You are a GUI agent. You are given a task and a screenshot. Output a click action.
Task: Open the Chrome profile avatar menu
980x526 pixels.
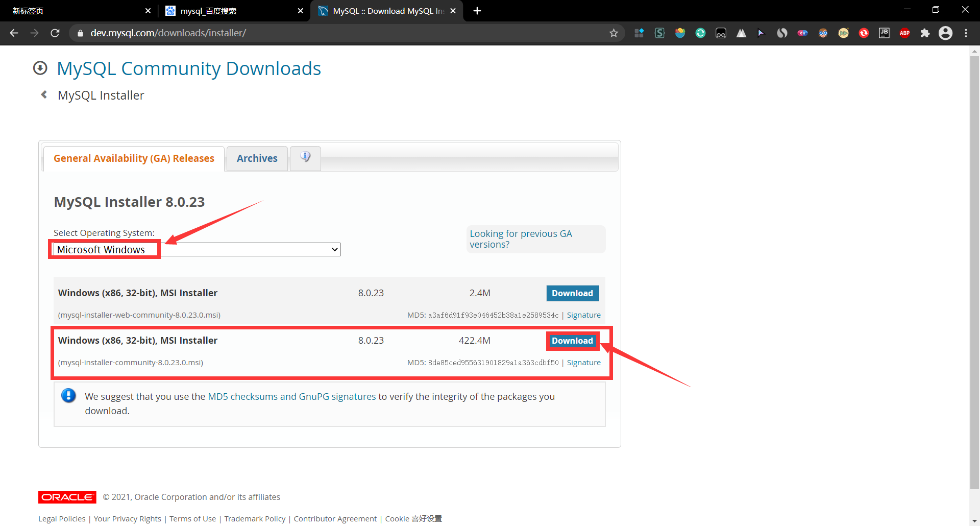point(945,33)
